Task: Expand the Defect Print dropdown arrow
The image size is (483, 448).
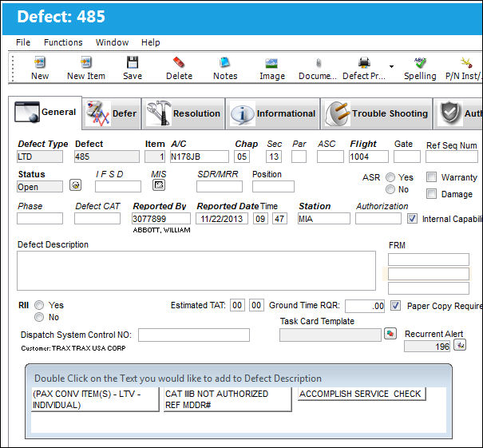Action: [391, 66]
